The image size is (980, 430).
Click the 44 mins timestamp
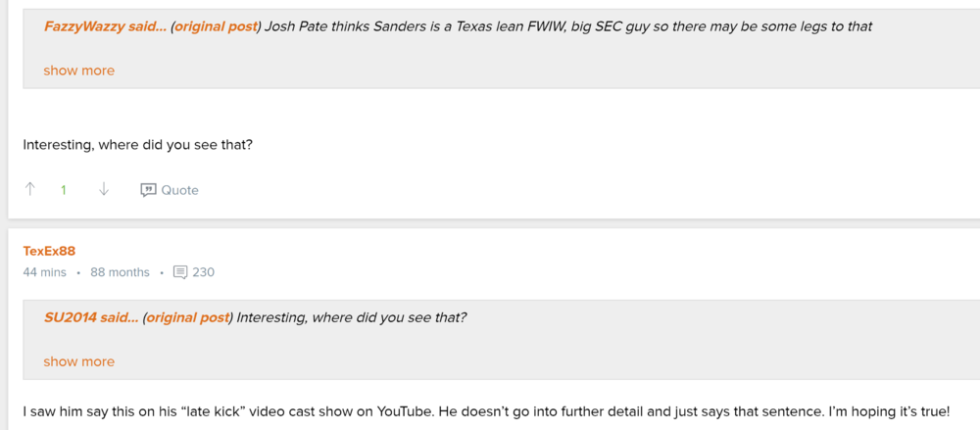pyautogui.click(x=44, y=272)
